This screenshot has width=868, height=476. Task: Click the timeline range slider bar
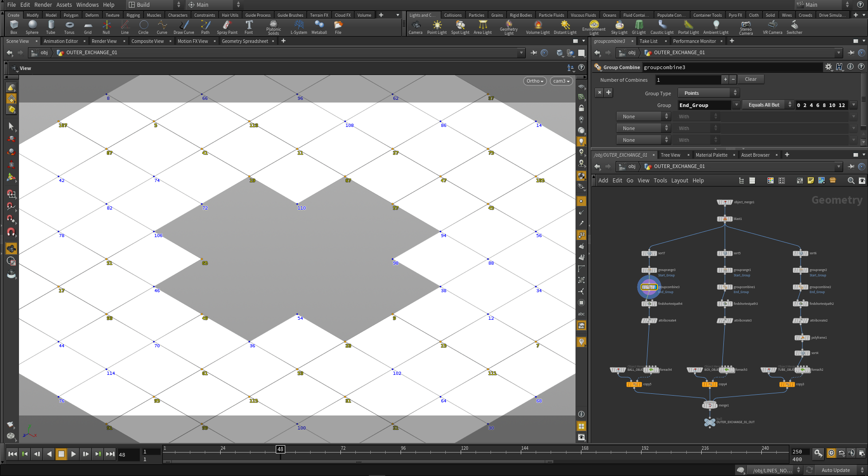point(359,462)
